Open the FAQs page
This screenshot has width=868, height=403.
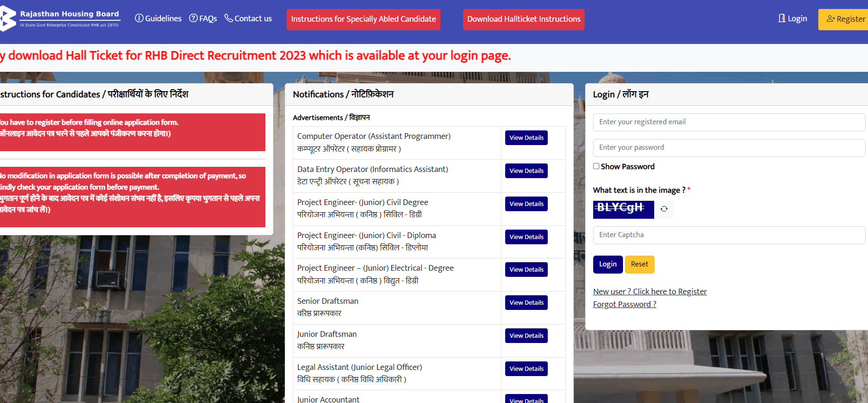pos(203,18)
